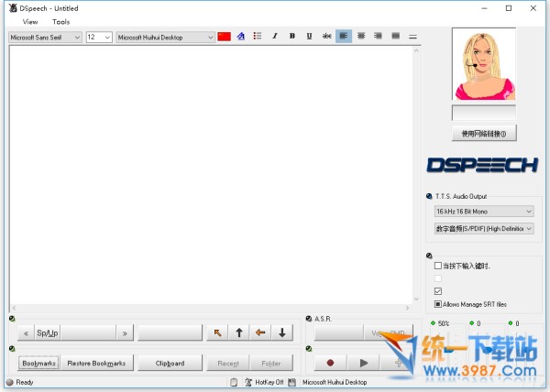Click the HotKey Off status icon
The height and width of the screenshot is (392, 550).
pyautogui.click(x=248, y=382)
